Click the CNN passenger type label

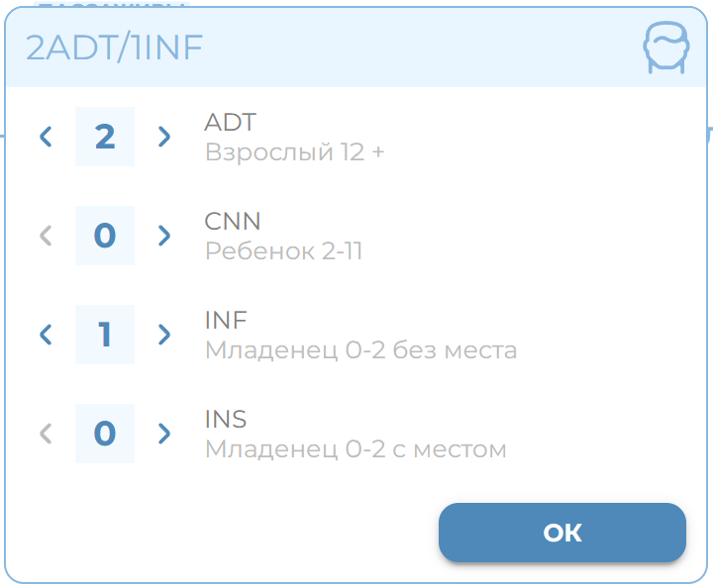pos(233,221)
